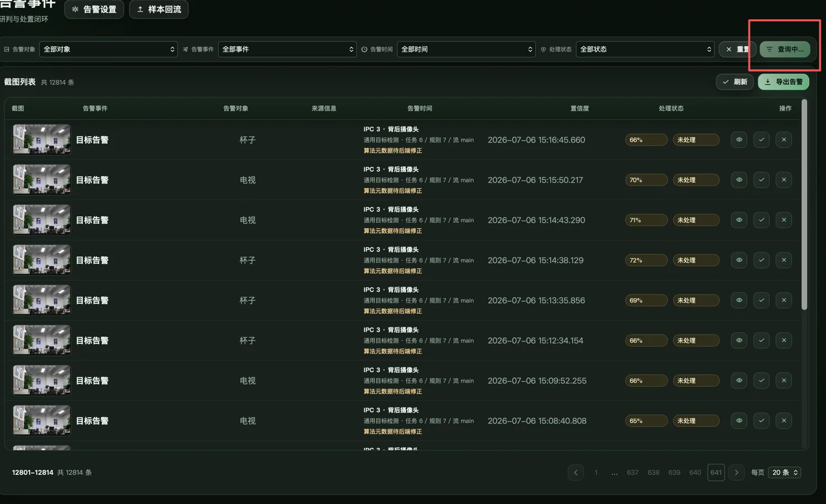The width and height of the screenshot is (826, 504).
Task: Reject the 15:15:50.217 alarm with X
Action: 784,180
